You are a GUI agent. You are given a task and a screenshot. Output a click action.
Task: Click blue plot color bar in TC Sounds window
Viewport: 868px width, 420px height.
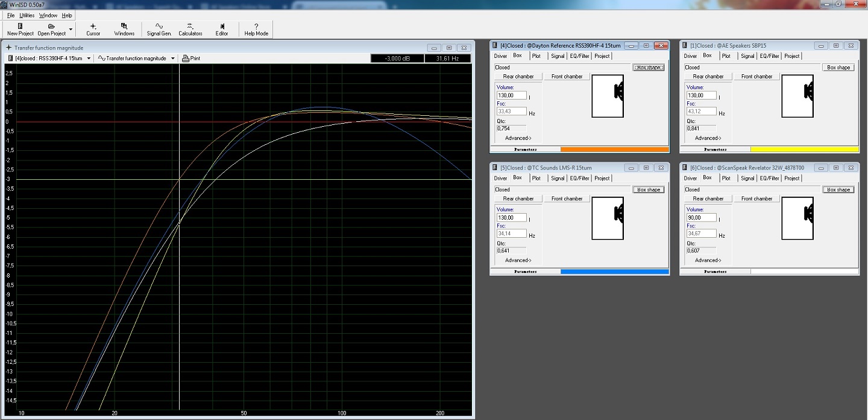[614, 272]
